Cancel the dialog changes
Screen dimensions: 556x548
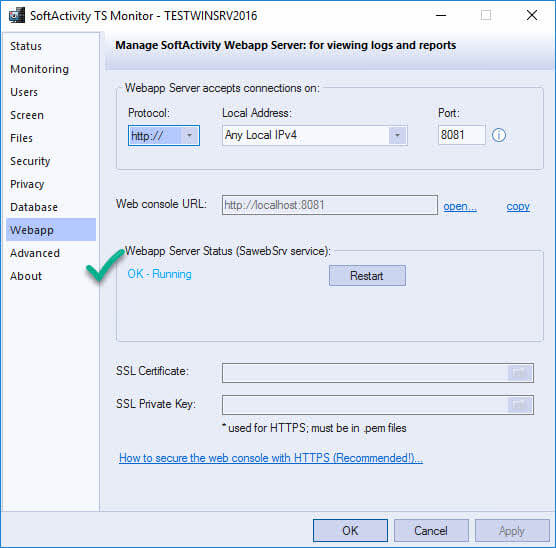(431, 531)
